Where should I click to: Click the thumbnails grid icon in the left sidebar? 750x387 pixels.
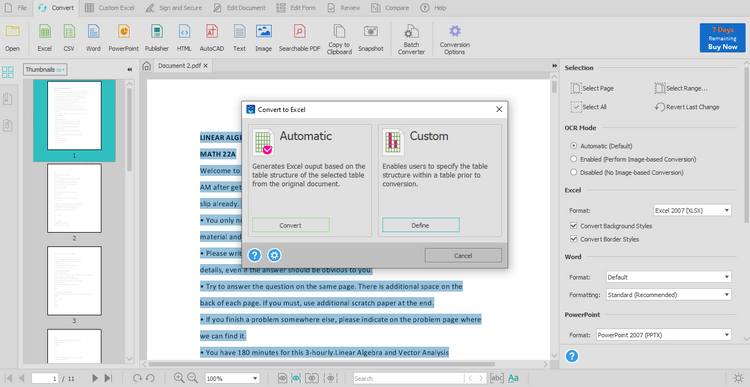pyautogui.click(x=8, y=72)
